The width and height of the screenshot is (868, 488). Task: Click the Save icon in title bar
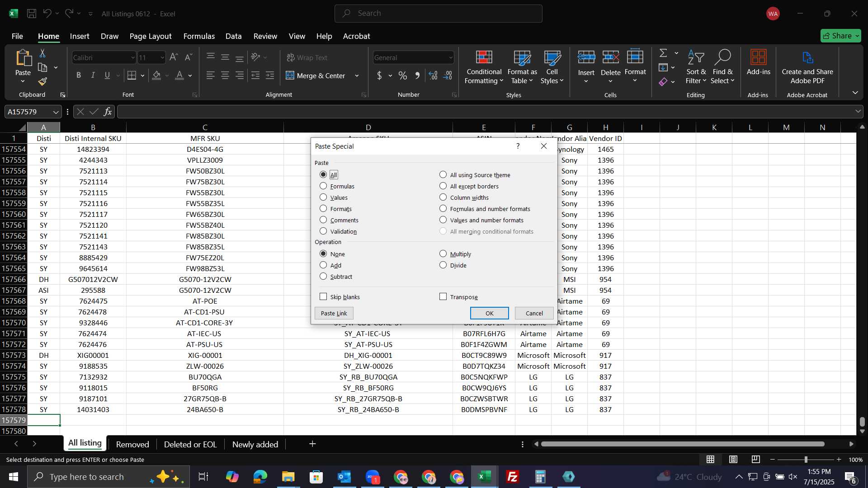(x=32, y=14)
